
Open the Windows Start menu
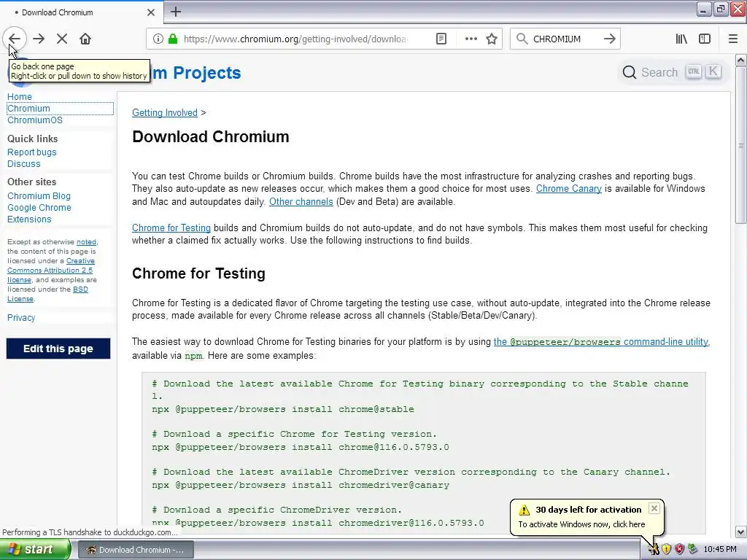(35, 550)
